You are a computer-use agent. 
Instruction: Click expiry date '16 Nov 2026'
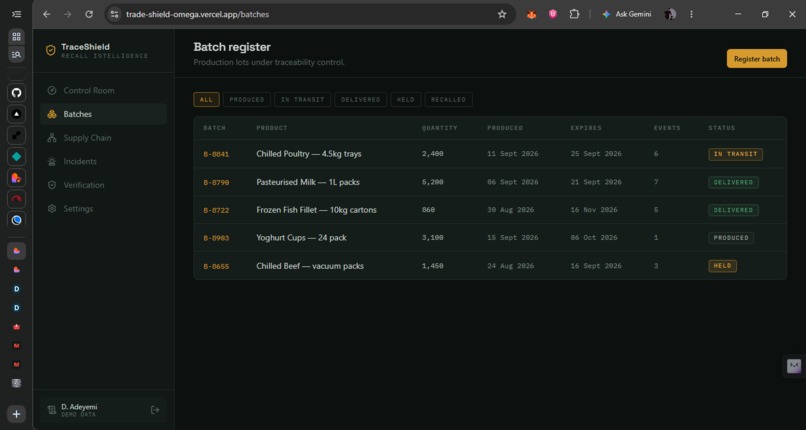click(x=594, y=210)
